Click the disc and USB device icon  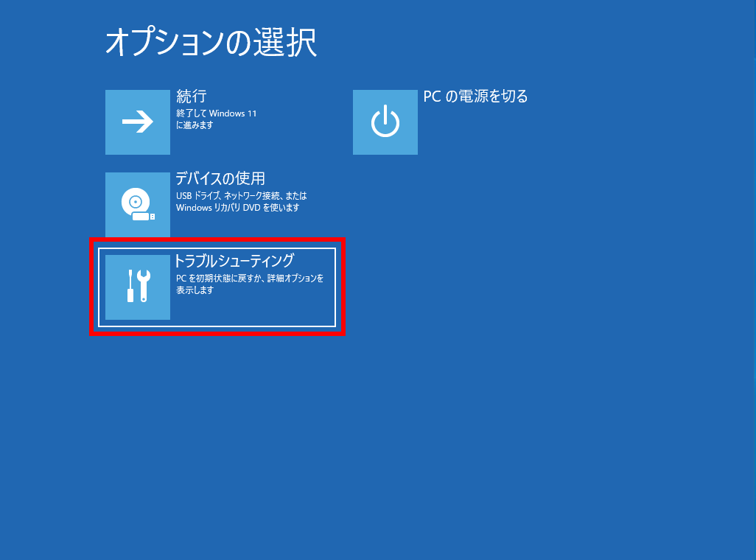(137, 205)
